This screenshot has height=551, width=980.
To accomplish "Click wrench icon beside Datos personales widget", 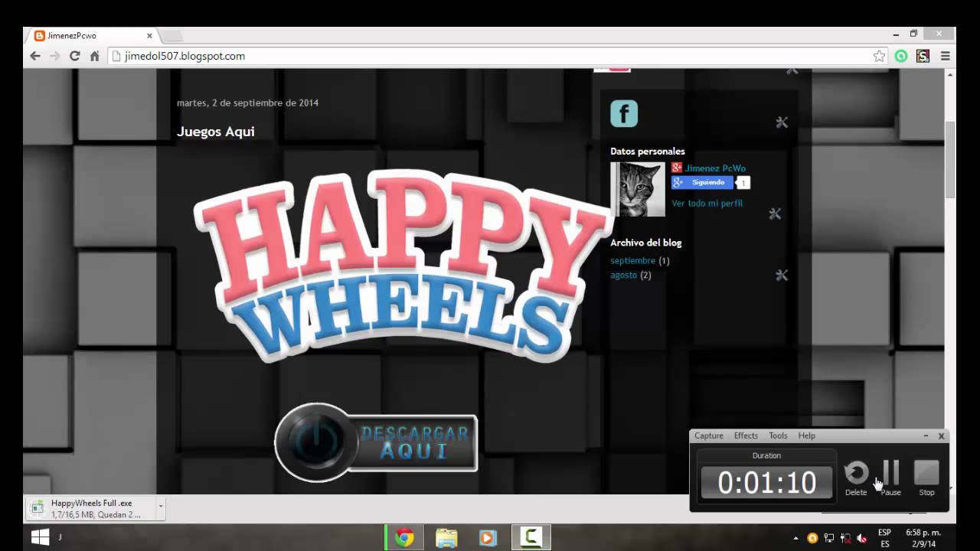I will coord(775,214).
